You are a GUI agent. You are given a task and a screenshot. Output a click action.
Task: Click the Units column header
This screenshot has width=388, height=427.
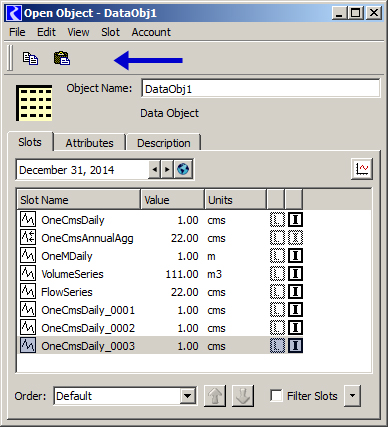click(x=235, y=200)
